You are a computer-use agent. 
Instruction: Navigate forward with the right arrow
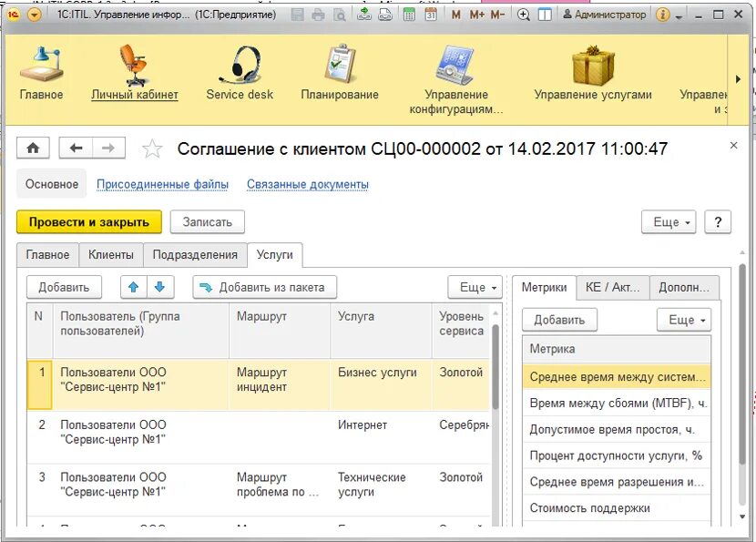pyautogui.click(x=109, y=148)
